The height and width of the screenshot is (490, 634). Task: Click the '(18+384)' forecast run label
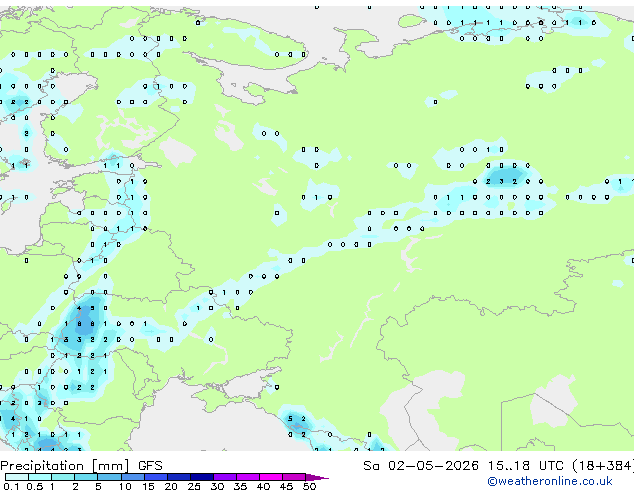[x=602, y=465]
